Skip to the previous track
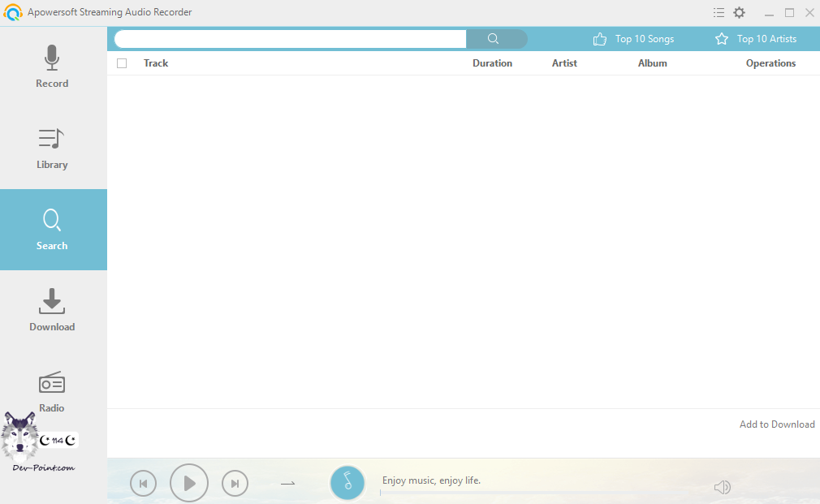Image resolution: width=820 pixels, height=504 pixels. 143,484
